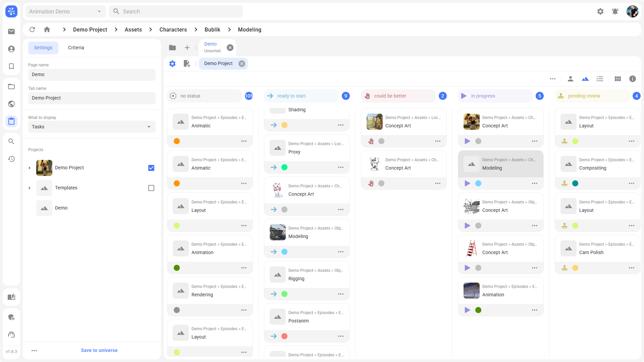Click the Characters breadcrumb link
Screen dimensions: 644x362
click(173, 29)
